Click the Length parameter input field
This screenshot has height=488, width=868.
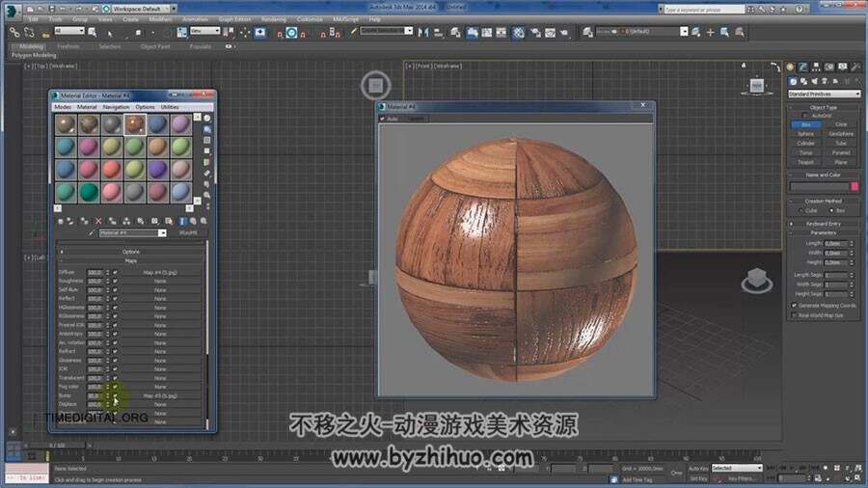(835, 243)
